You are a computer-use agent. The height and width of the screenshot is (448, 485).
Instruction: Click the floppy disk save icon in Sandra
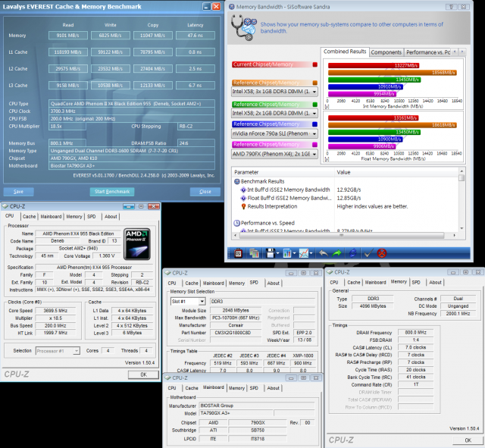pos(271,253)
